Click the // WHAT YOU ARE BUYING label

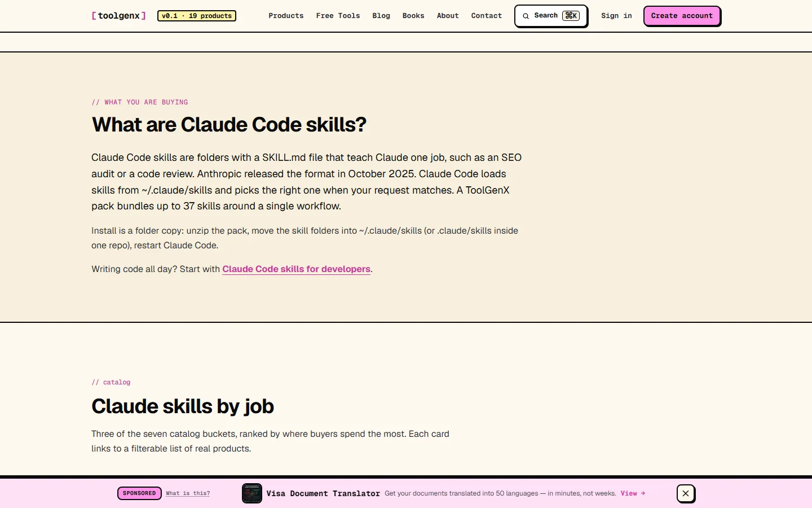click(x=140, y=102)
